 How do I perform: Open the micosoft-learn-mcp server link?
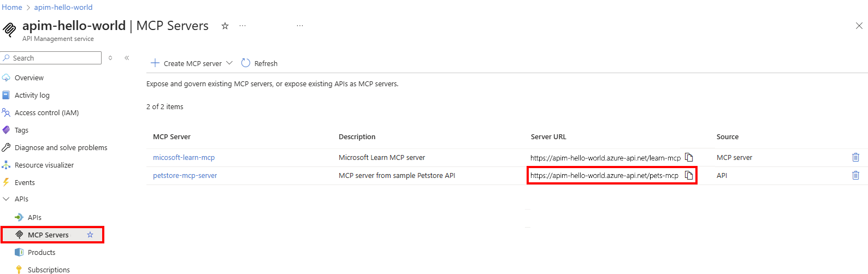click(x=184, y=157)
